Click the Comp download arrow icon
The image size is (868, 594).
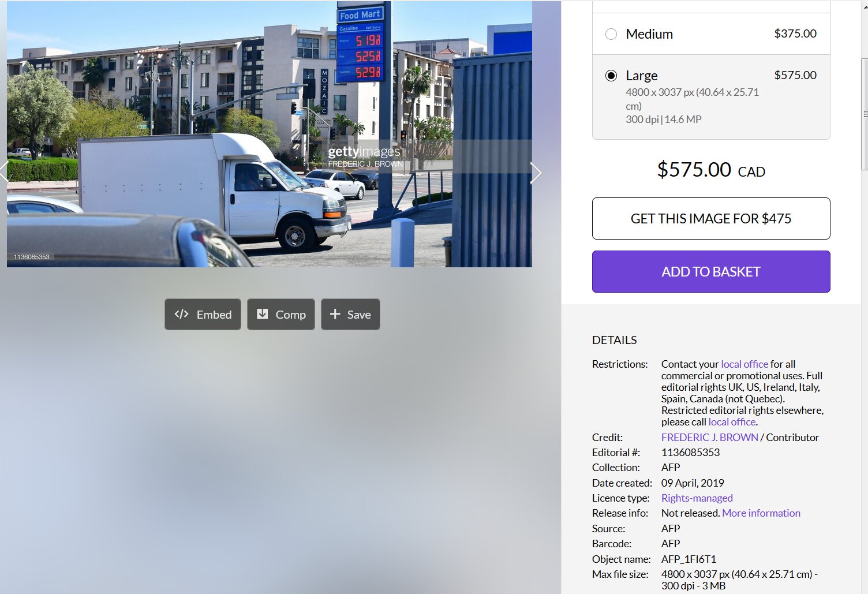click(263, 314)
